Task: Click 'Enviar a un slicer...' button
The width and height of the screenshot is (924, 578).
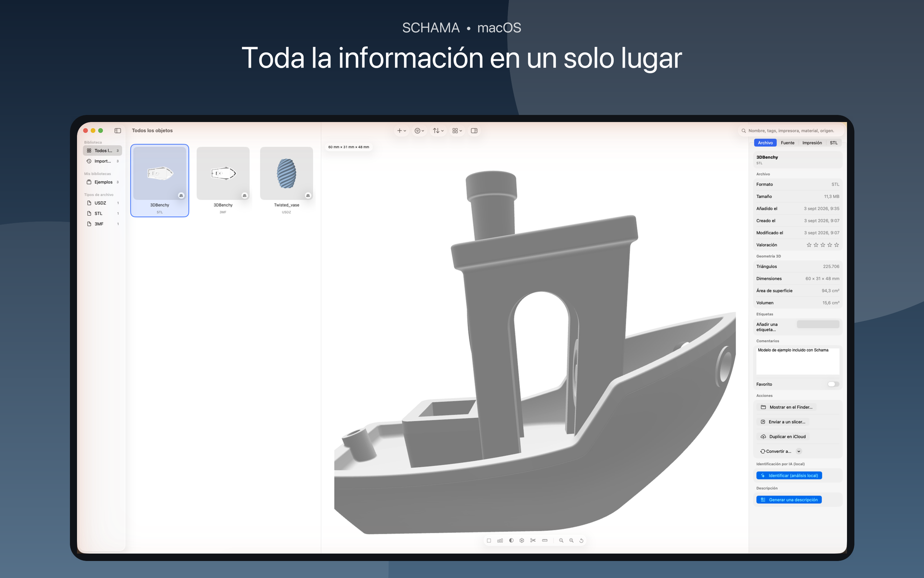Action: 783,422
